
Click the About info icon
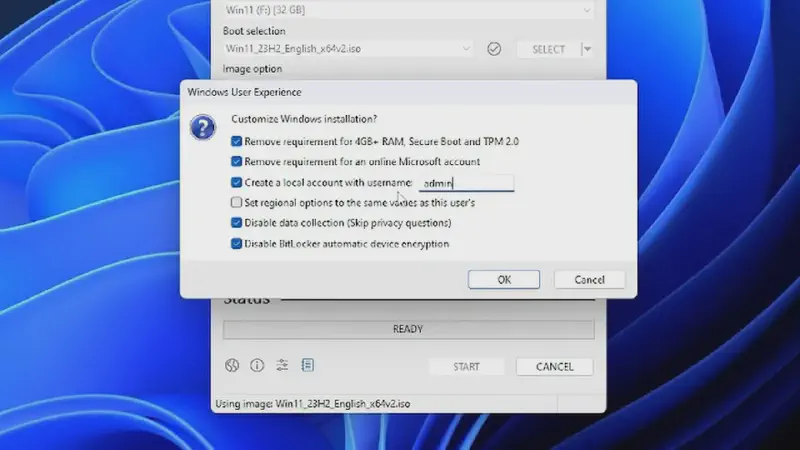(x=257, y=366)
